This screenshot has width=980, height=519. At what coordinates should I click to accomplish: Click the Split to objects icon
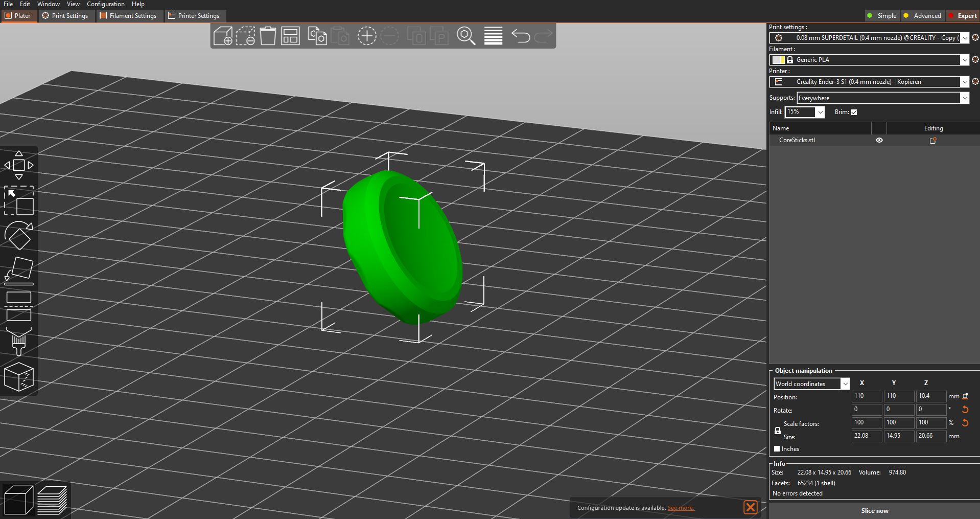(x=416, y=36)
